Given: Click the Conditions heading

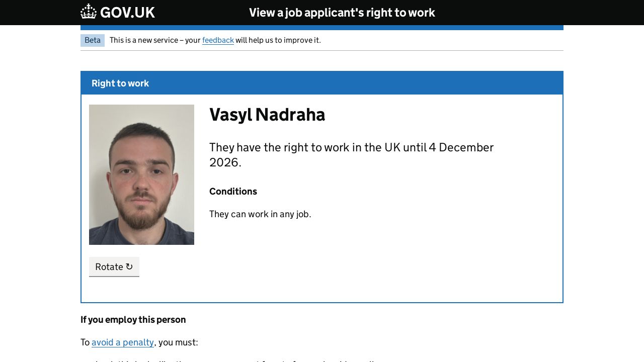Looking at the screenshot, I should point(233,192).
